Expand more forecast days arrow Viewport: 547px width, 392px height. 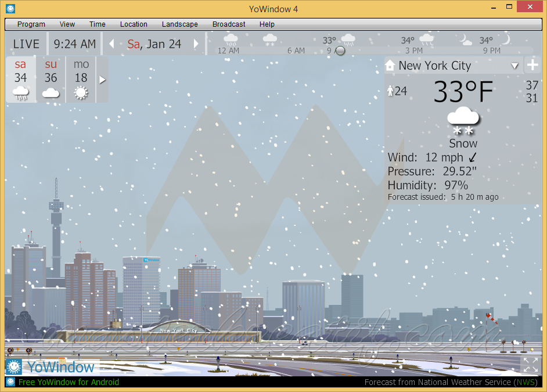[102, 80]
